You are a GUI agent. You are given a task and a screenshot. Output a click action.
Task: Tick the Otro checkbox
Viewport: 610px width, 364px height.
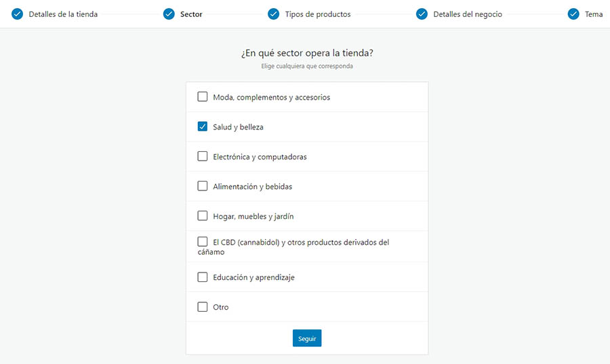pyautogui.click(x=203, y=306)
